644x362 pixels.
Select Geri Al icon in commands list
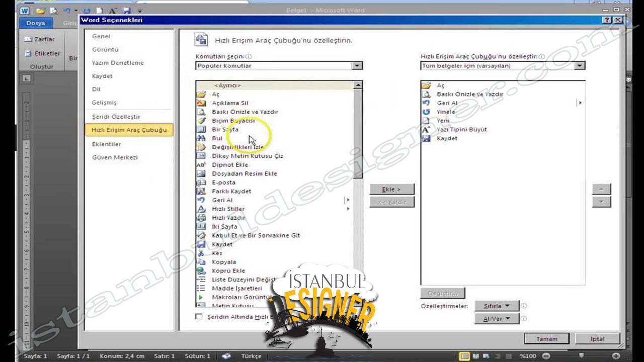point(201,200)
